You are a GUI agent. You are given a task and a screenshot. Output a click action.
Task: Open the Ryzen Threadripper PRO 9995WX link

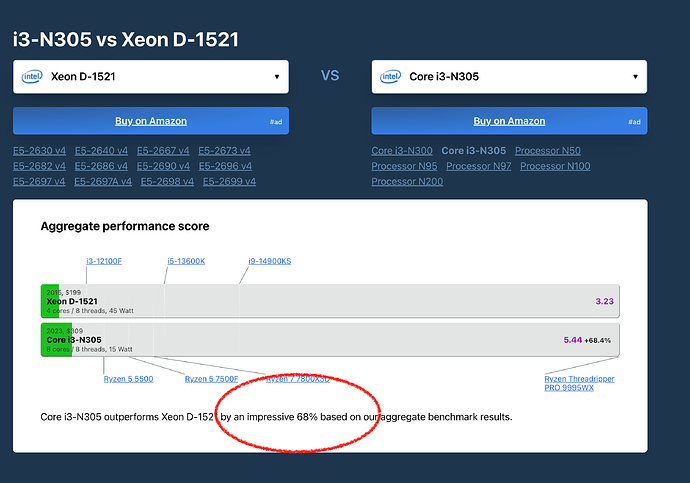click(x=579, y=383)
